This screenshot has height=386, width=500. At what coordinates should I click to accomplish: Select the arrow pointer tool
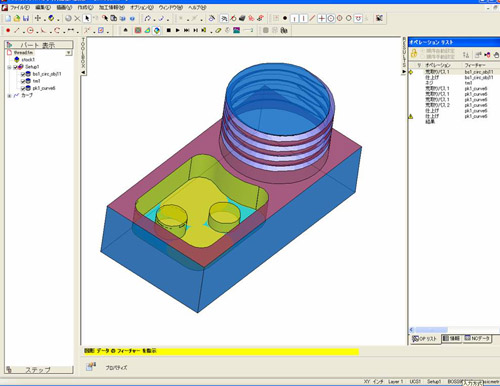[87, 18]
